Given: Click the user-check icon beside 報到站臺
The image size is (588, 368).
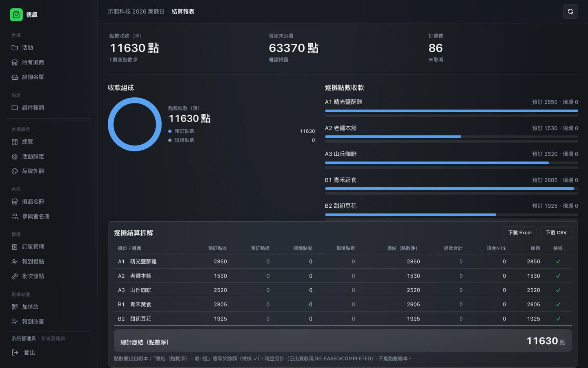Looking at the screenshot, I should pyautogui.click(x=15, y=321).
